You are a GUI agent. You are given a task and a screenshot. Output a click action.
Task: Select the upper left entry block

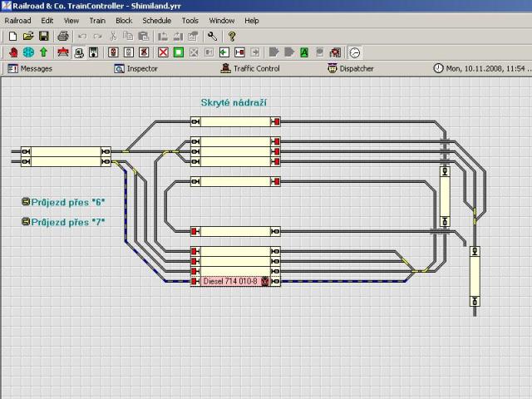(x=66, y=151)
